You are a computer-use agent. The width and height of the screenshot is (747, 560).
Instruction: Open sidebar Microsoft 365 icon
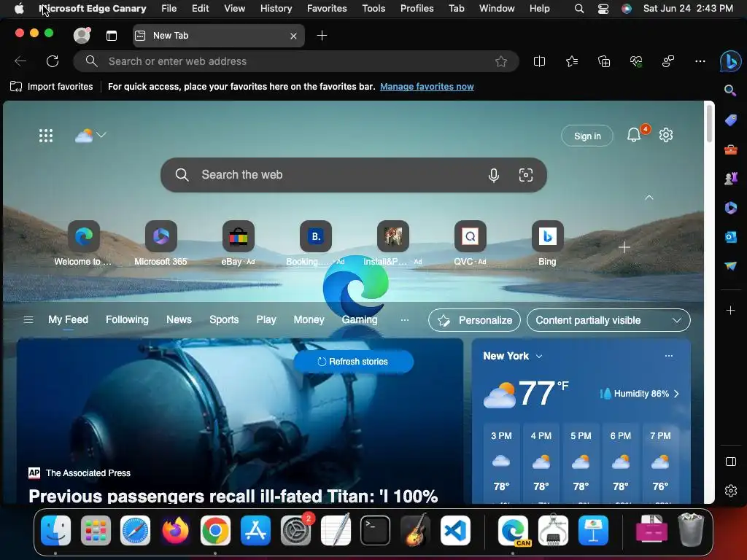pos(730,208)
